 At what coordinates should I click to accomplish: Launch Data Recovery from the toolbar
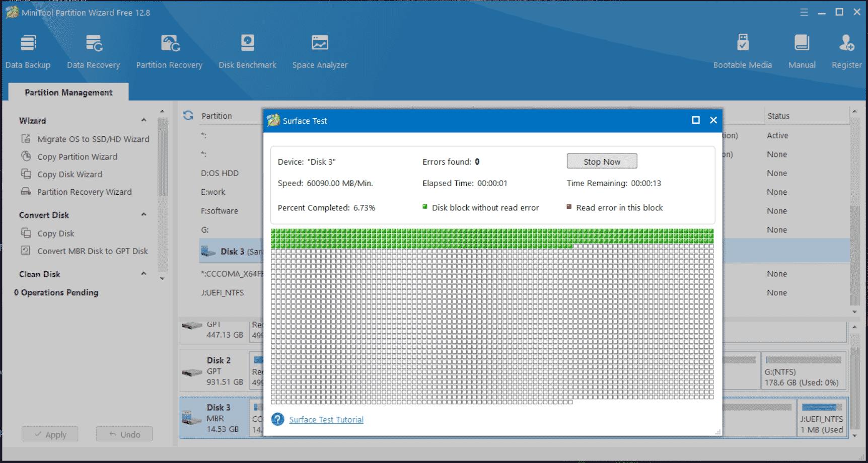(x=94, y=51)
